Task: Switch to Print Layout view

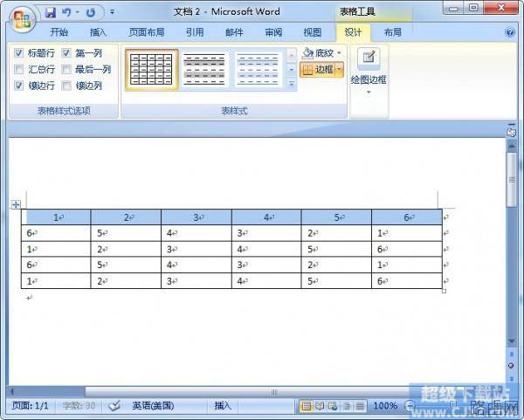Action: point(307,406)
